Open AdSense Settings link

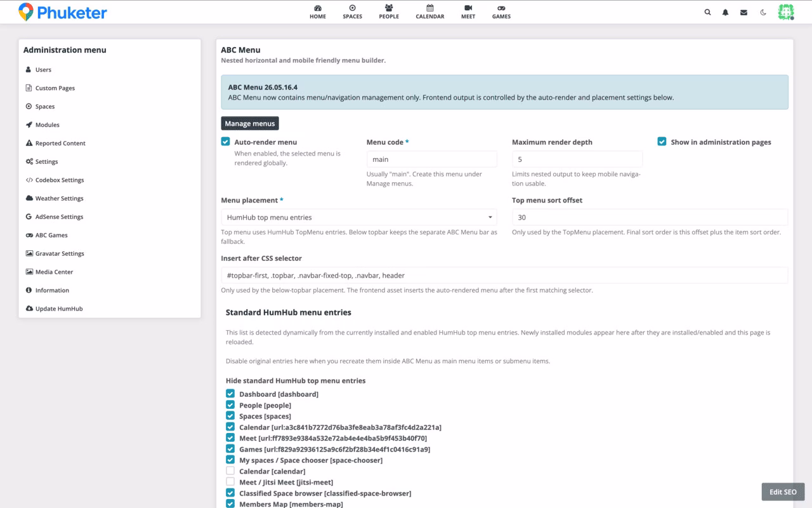tap(60, 217)
